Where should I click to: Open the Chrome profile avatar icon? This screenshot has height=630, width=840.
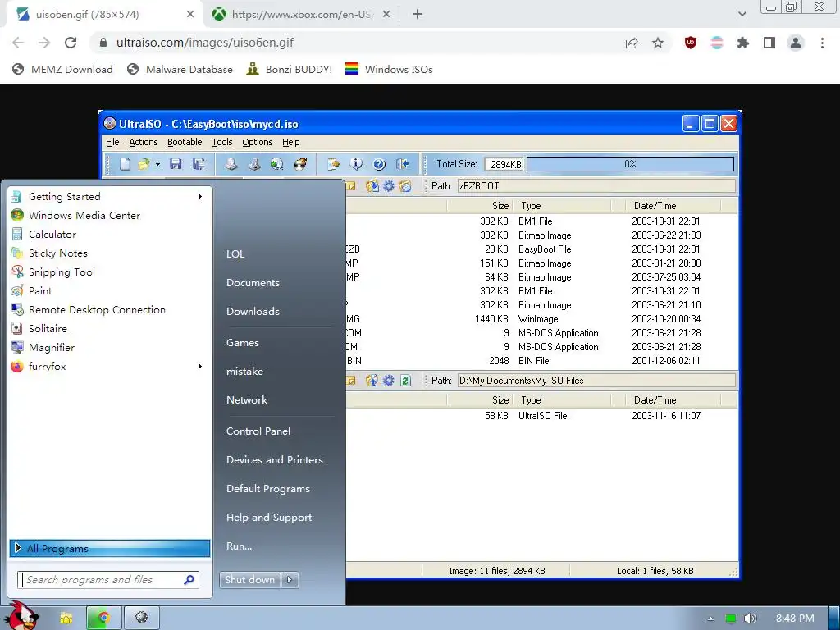[x=796, y=43]
